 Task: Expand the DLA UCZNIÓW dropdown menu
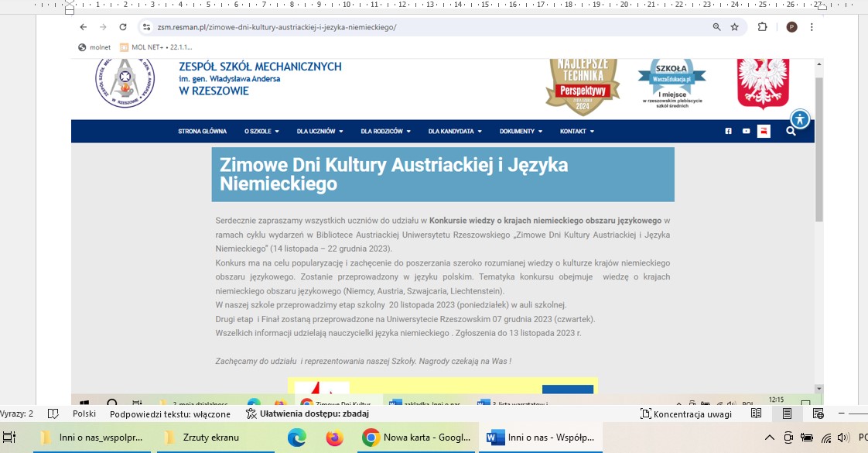[320, 132]
